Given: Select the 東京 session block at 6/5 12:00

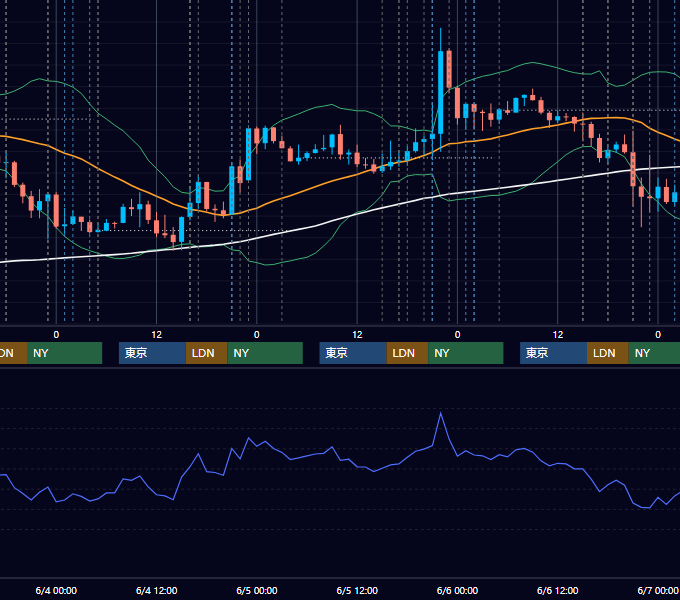Looking at the screenshot, I should pyautogui.click(x=353, y=353).
